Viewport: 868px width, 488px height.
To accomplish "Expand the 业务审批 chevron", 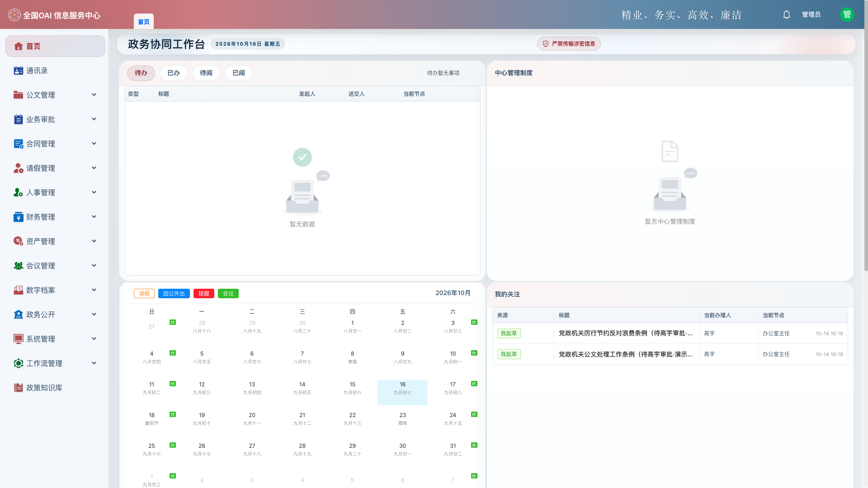I will (x=94, y=119).
